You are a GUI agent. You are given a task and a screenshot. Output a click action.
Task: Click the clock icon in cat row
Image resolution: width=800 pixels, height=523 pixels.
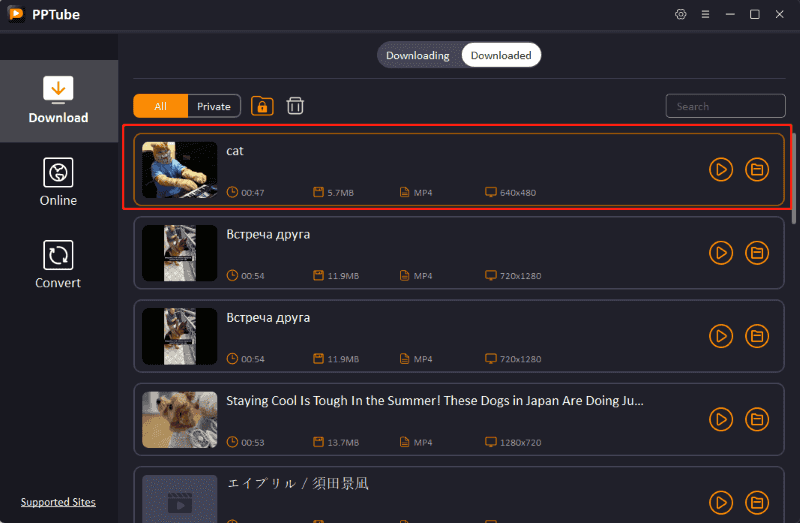232,192
